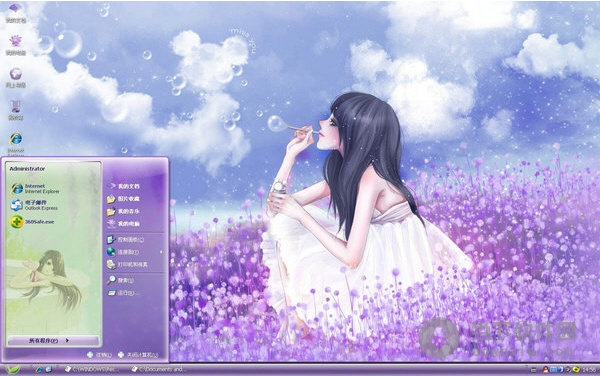Select 我的电脑 desktop icon
Viewport: 600px width, 376px height.
(x=16, y=45)
